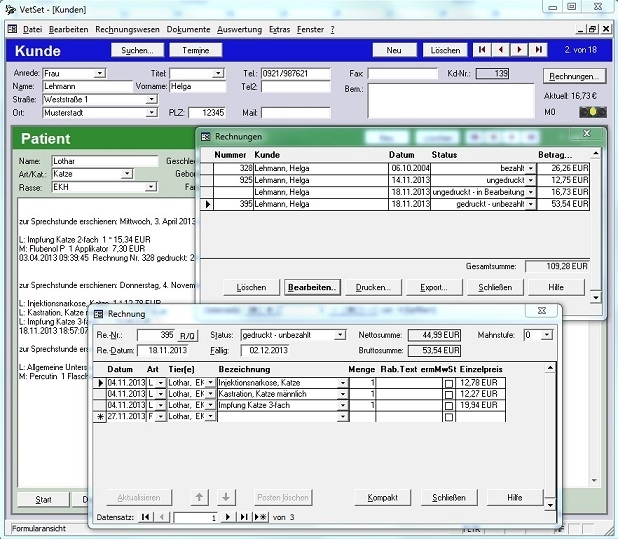Open the Mahnstufe dropdown

pos(547,335)
